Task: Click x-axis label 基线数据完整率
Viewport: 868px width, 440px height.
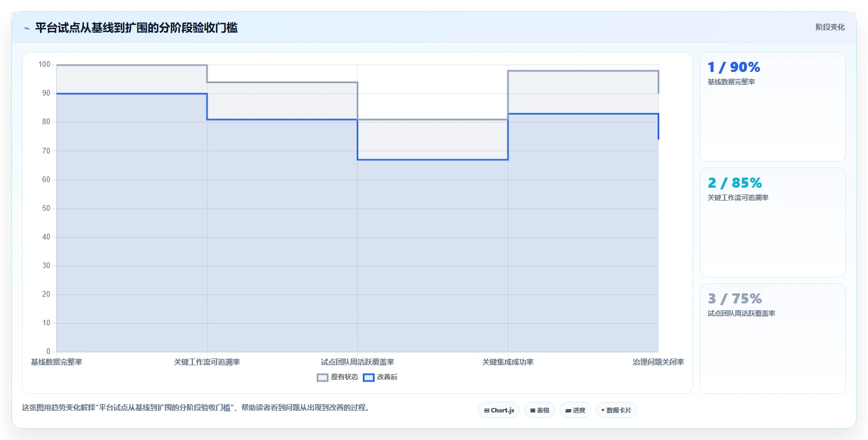Action: (x=56, y=362)
